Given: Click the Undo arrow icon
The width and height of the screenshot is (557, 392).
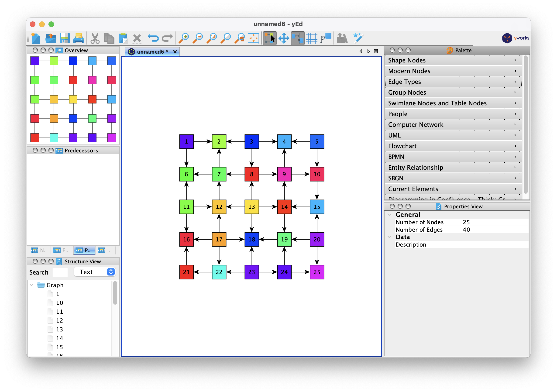Looking at the screenshot, I should pos(153,38).
